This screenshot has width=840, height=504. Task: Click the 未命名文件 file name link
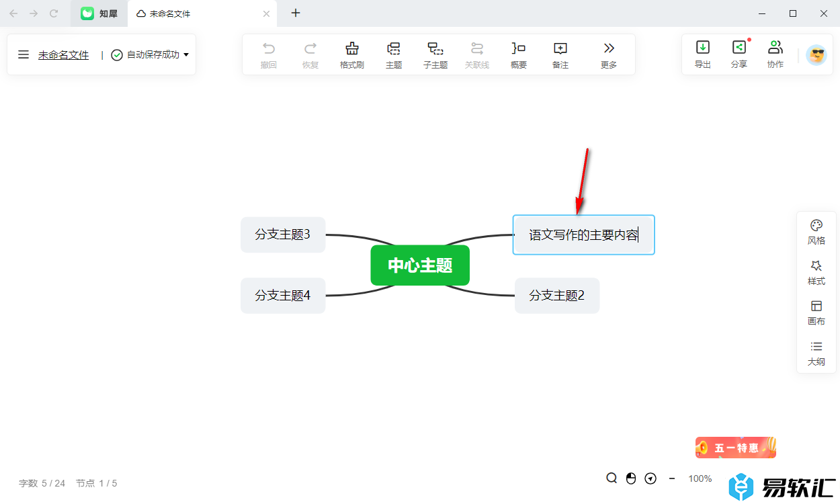(x=63, y=55)
